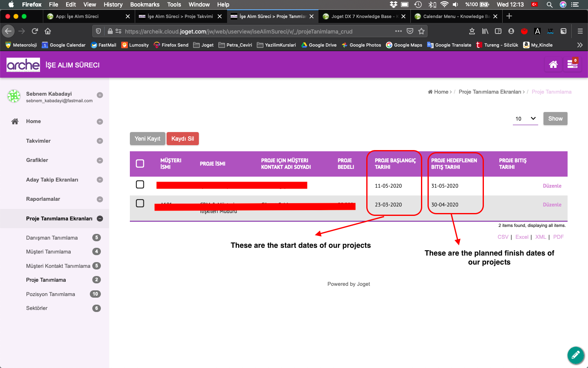The height and width of the screenshot is (368, 588).
Task: Click Sebnem Kabadayi's profile avatar
Action: click(14, 96)
